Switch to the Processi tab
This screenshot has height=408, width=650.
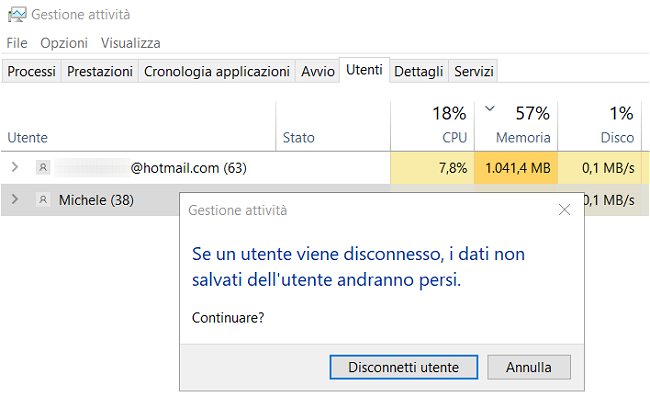pos(31,71)
